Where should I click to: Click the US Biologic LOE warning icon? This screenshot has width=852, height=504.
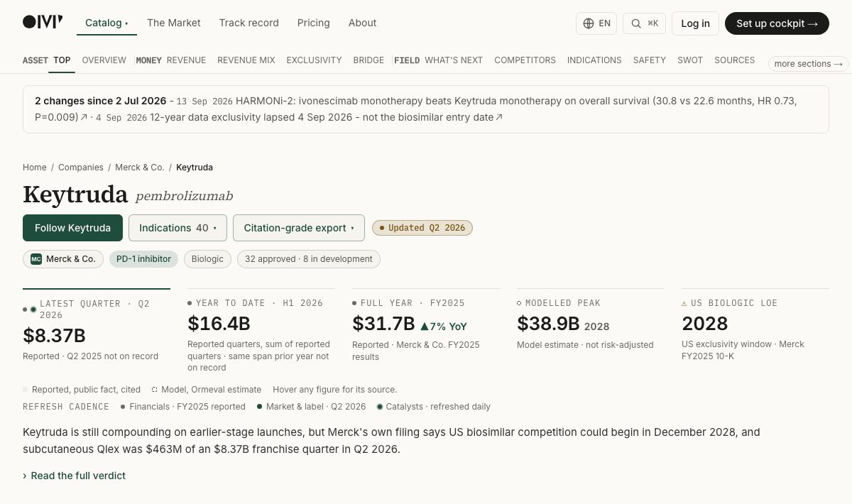coord(684,303)
